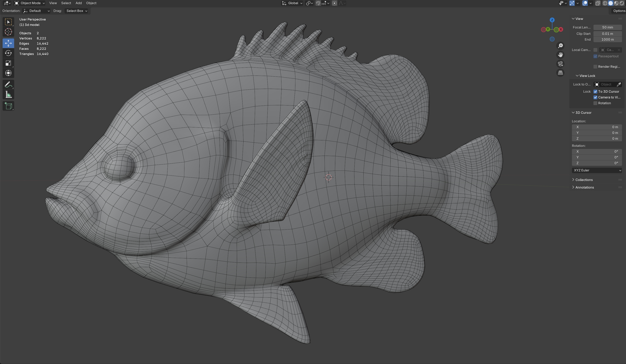Screen dimensions: 626x364
Task: Open the Add menu
Action: [78, 3]
